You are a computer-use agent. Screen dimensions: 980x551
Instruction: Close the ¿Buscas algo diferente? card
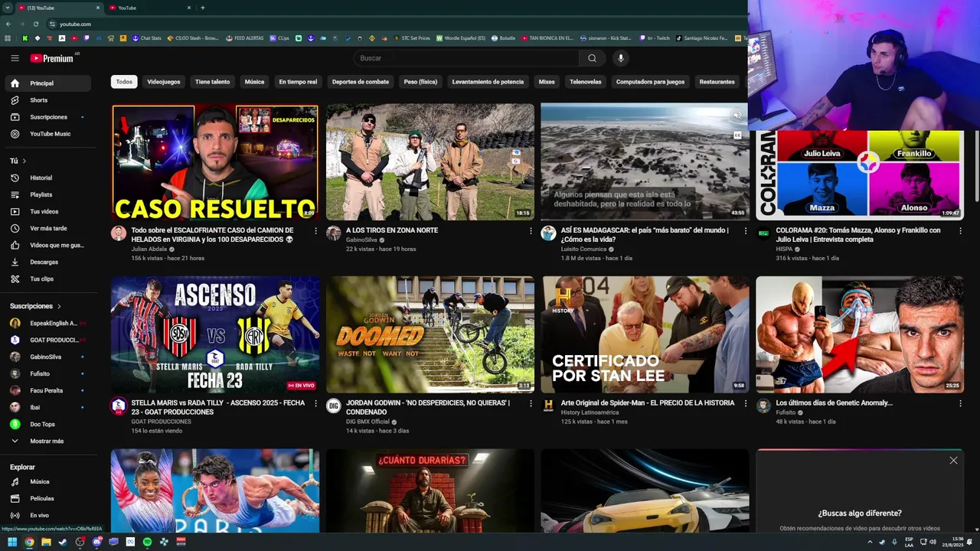point(953,461)
